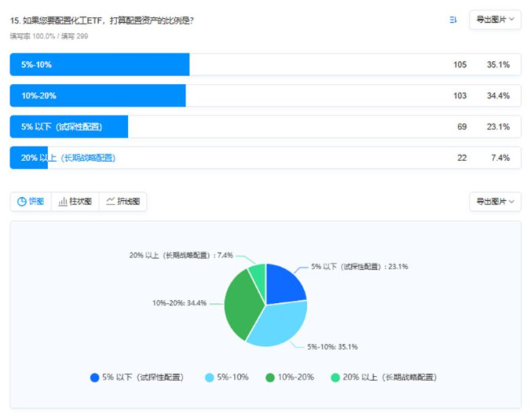Switch to the 折线图 line chart tab
The image size is (530, 420).
[x=123, y=202]
